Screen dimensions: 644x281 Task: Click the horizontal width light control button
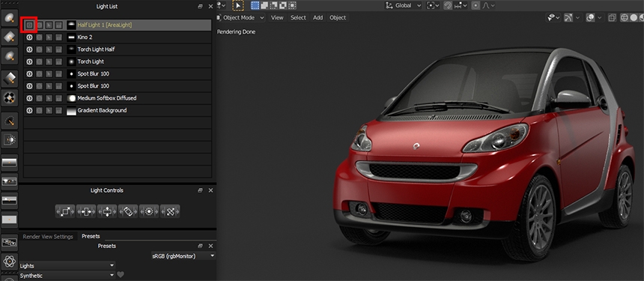[x=86, y=211]
